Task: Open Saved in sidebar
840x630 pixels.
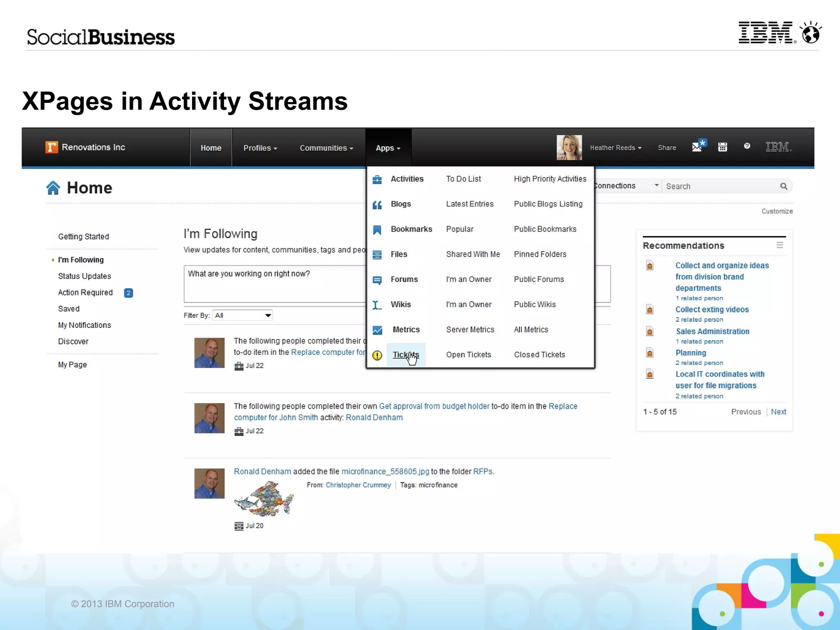Action: click(x=68, y=309)
